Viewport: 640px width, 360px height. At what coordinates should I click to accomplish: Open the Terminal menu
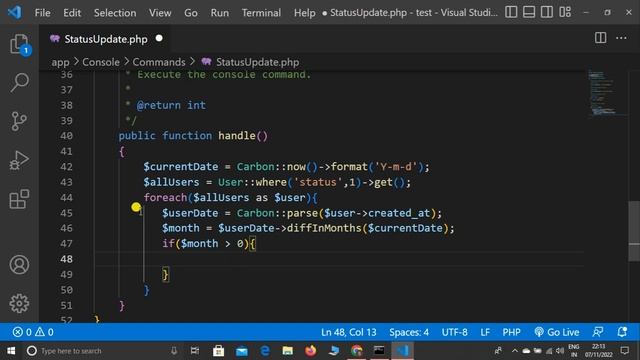click(261, 13)
